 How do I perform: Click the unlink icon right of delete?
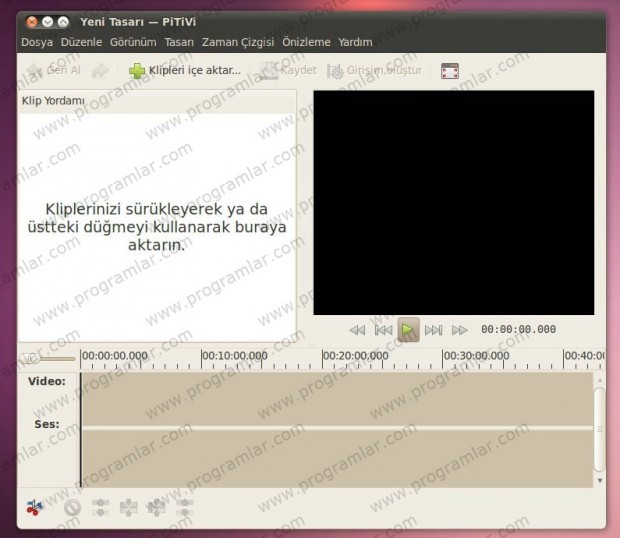[100, 508]
